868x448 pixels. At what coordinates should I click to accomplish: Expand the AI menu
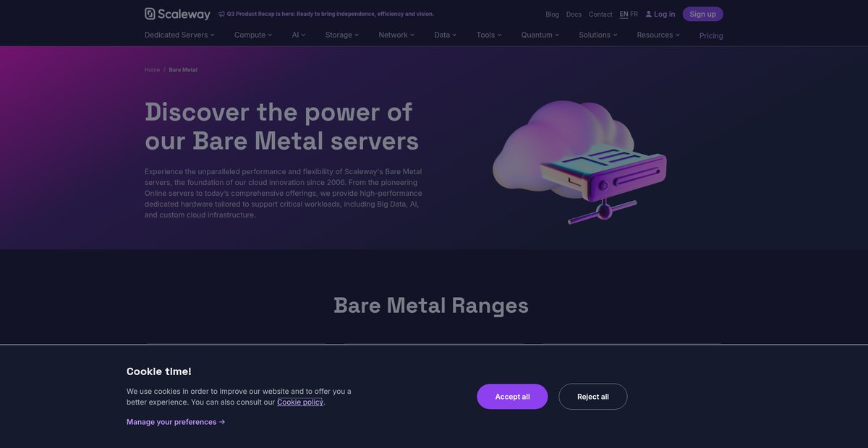click(x=299, y=35)
